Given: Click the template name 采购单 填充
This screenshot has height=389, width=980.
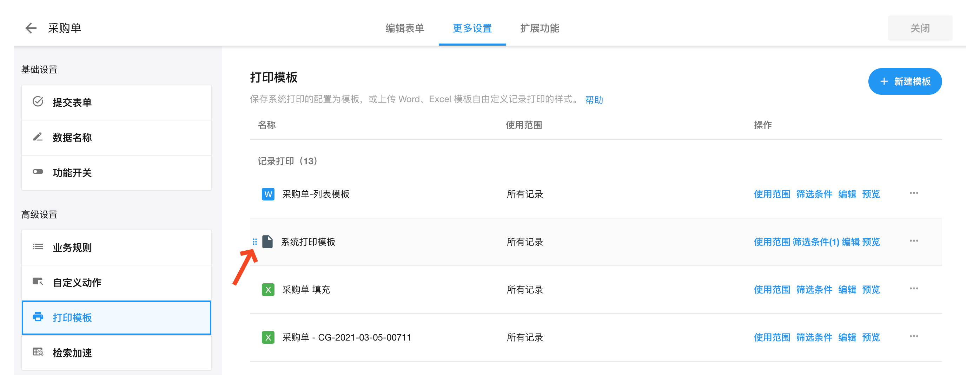Looking at the screenshot, I should pyautogui.click(x=306, y=290).
